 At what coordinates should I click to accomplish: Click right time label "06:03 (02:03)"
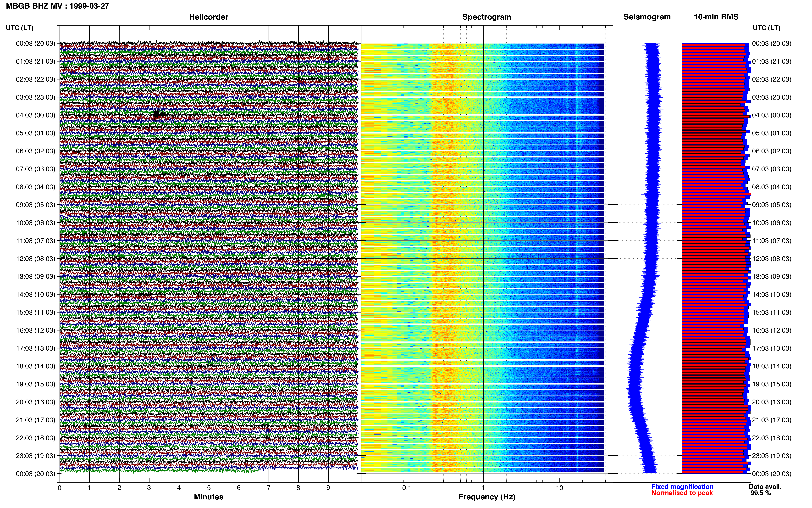772,151
